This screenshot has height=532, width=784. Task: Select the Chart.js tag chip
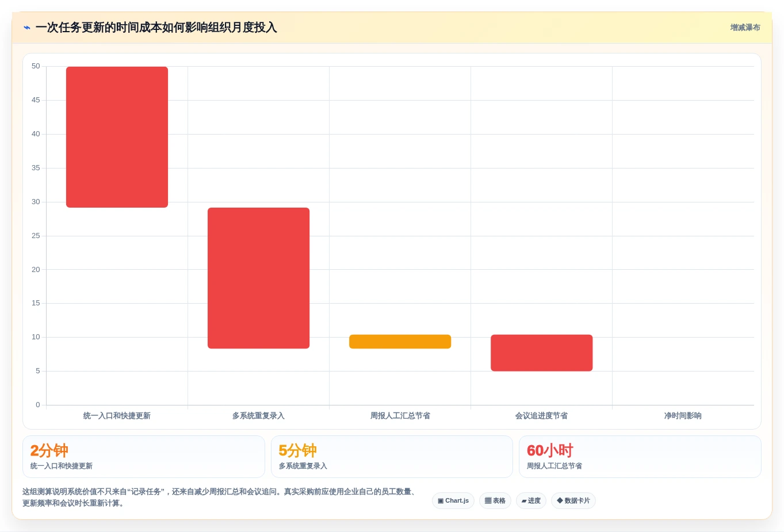click(453, 501)
